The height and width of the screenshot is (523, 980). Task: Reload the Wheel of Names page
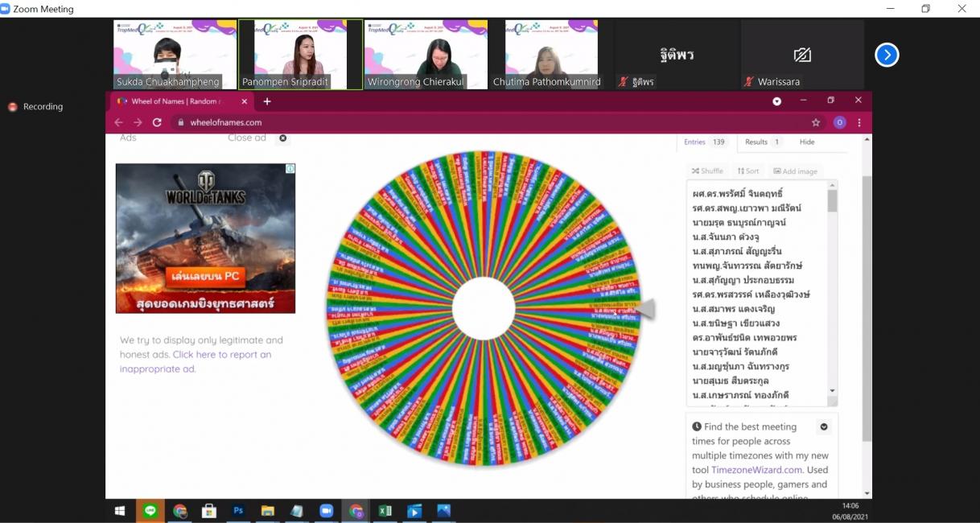[x=157, y=122]
